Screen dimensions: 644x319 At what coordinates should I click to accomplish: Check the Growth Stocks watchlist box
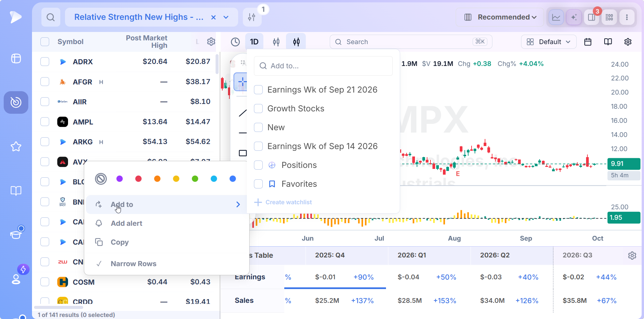(x=258, y=109)
